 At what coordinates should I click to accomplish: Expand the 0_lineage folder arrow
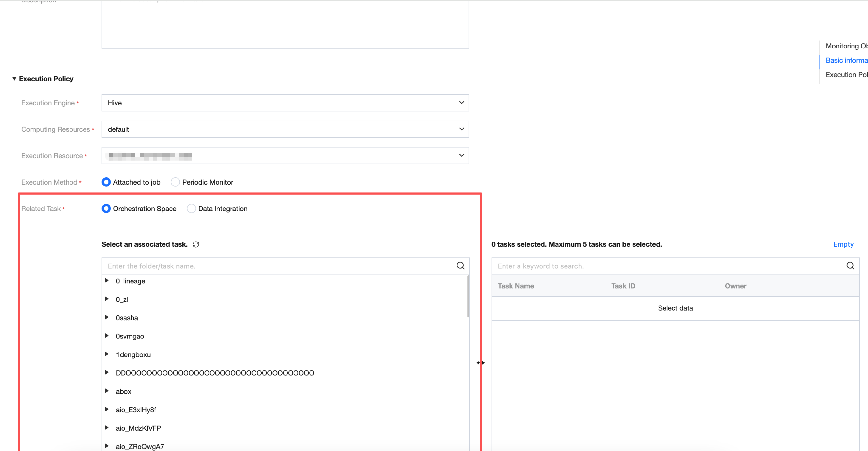107,281
